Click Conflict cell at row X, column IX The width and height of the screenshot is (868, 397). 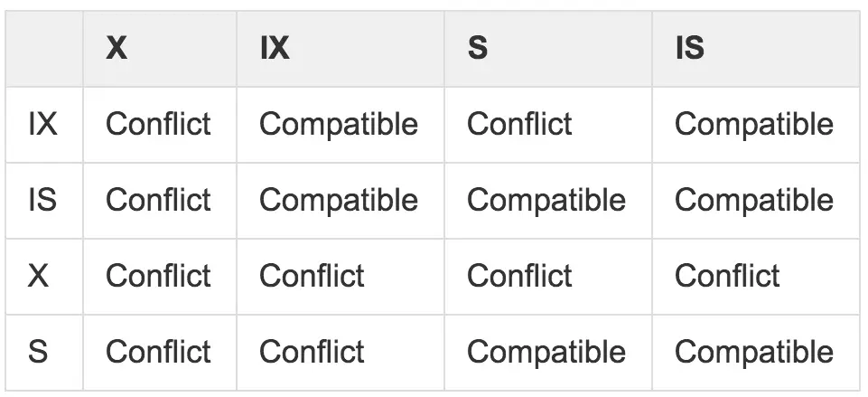[313, 276]
